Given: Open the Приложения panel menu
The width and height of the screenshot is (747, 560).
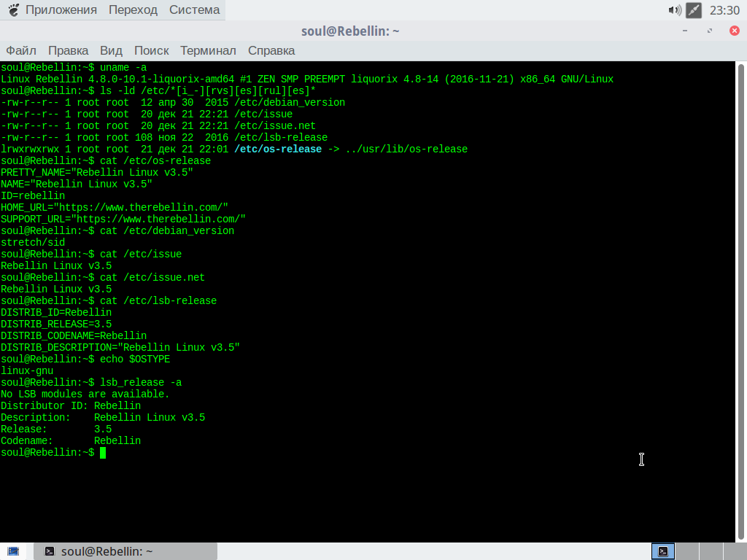Looking at the screenshot, I should [x=61, y=9].
